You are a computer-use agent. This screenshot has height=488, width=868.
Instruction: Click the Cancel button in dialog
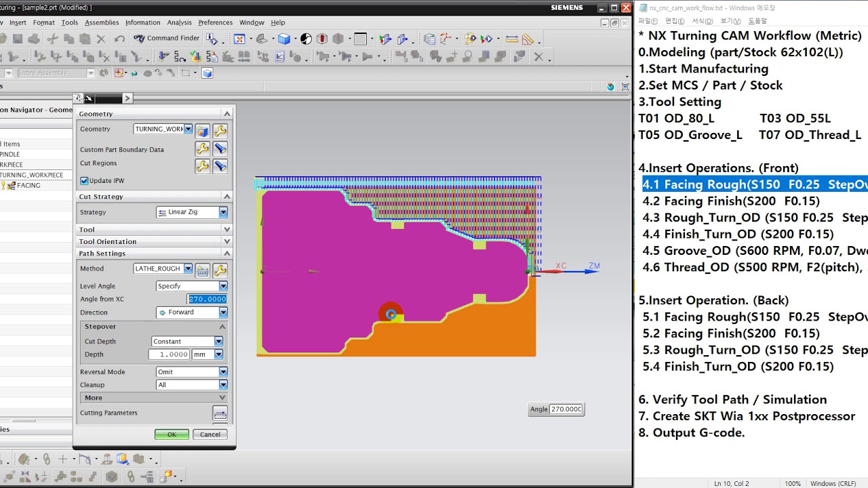pos(210,434)
